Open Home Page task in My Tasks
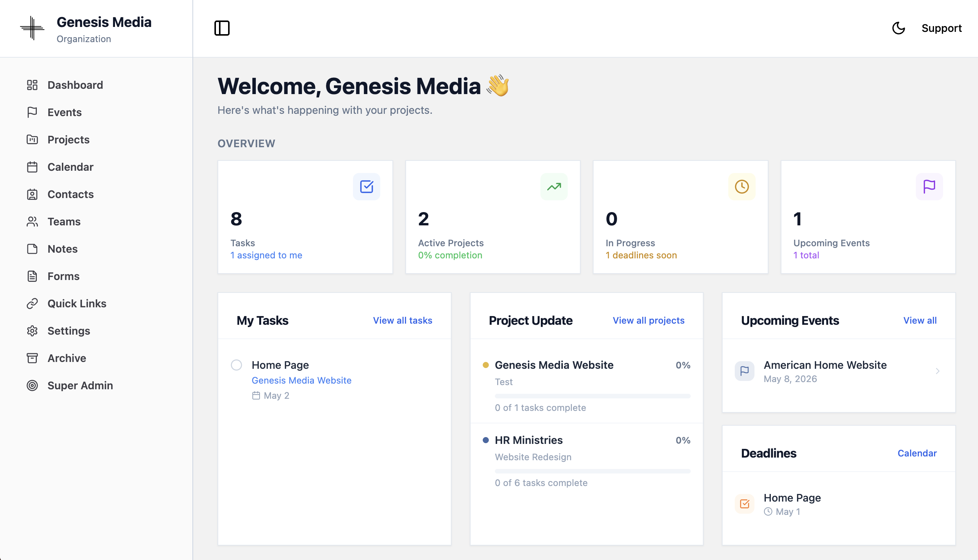 click(280, 365)
